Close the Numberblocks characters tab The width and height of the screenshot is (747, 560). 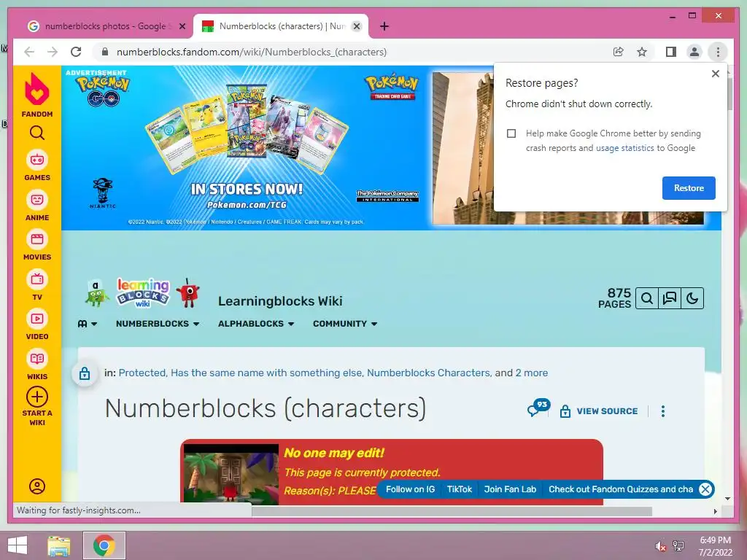[x=356, y=26]
